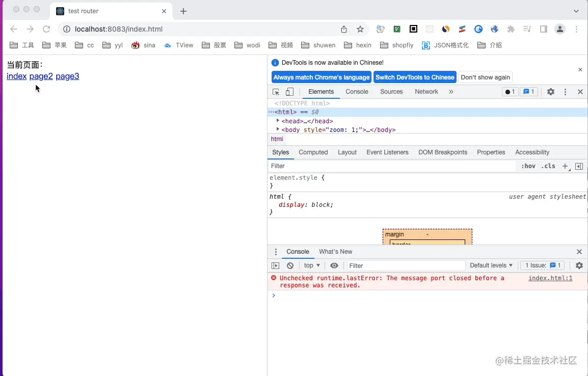Click the 1 Issue button in console
The width and height of the screenshot is (588, 376).
pos(543,265)
